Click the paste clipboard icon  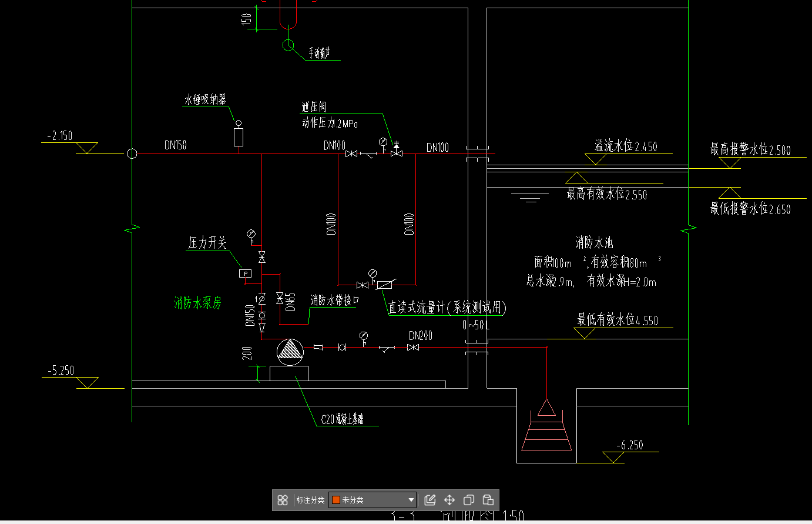tap(488, 500)
